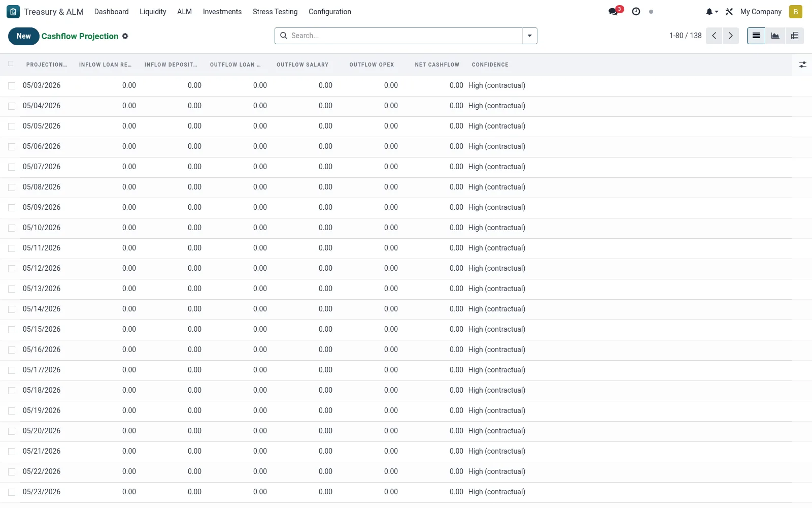Open the Treasury & ALM app icon
The image size is (812, 508).
tap(13, 12)
